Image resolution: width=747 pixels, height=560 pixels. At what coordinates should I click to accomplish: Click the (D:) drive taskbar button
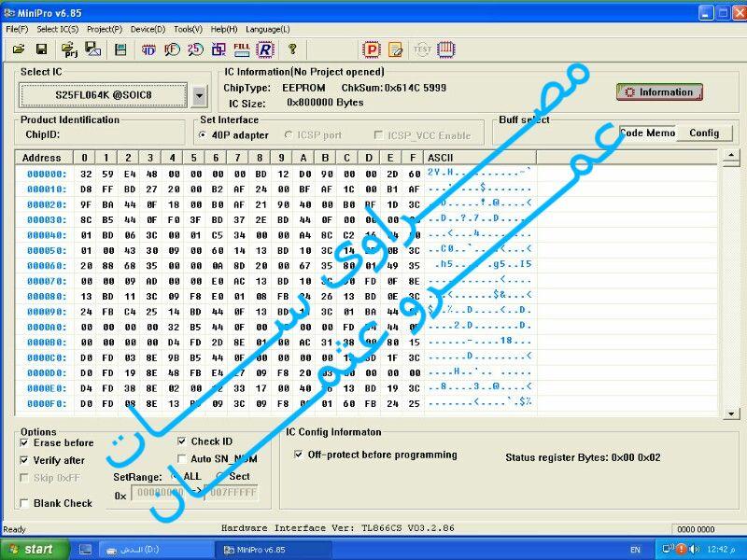click(x=157, y=550)
